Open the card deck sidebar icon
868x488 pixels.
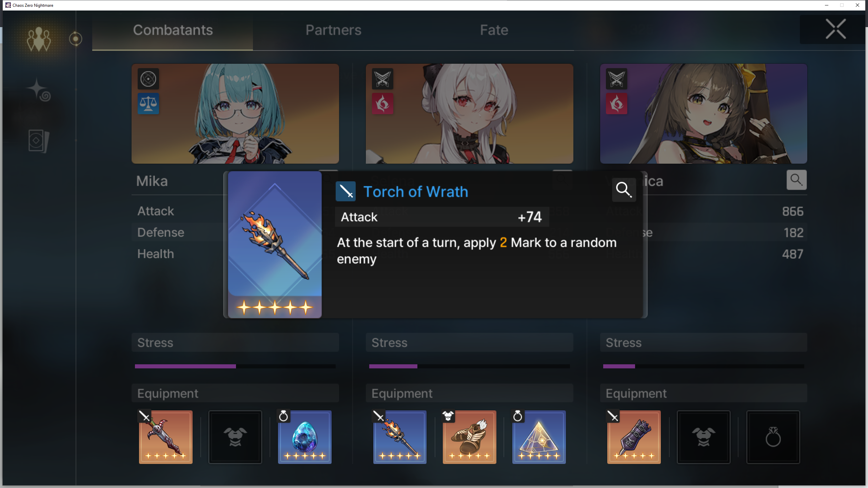tap(39, 141)
